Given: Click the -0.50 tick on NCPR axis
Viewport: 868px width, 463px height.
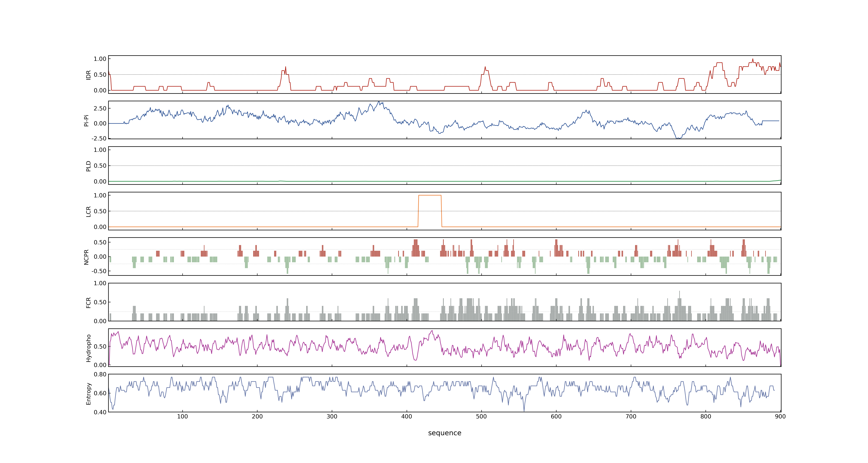Looking at the screenshot, I should (99, 271).
